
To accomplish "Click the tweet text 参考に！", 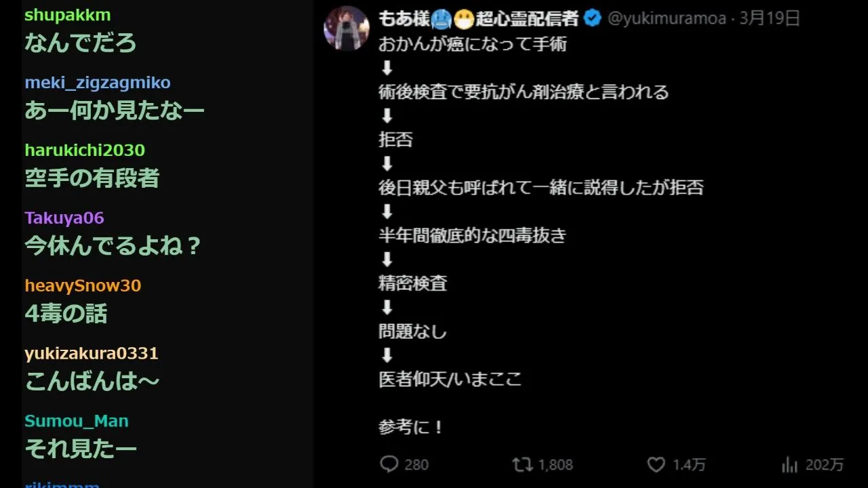I will click(x=411, y=428).
